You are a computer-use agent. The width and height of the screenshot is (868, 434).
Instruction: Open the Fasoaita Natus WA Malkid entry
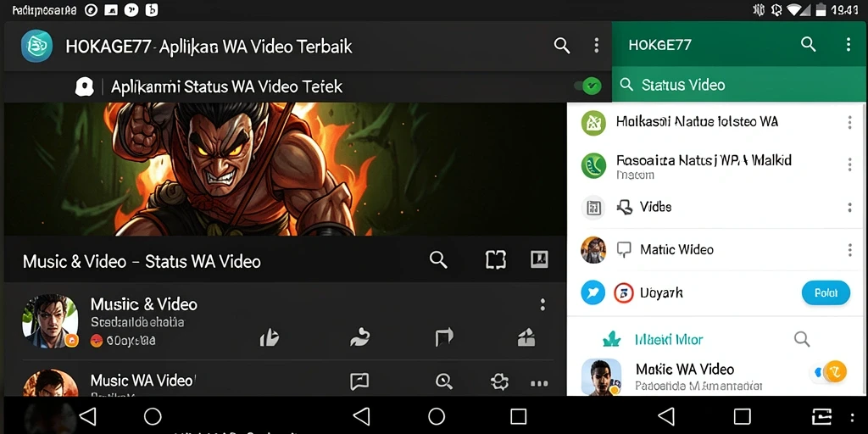(x=715, y=165)
